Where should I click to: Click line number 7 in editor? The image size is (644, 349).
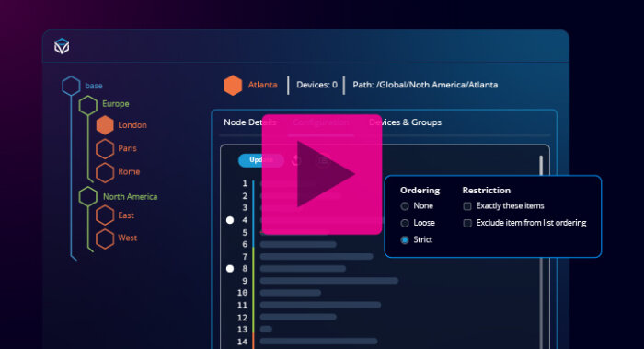click(245, 257)
